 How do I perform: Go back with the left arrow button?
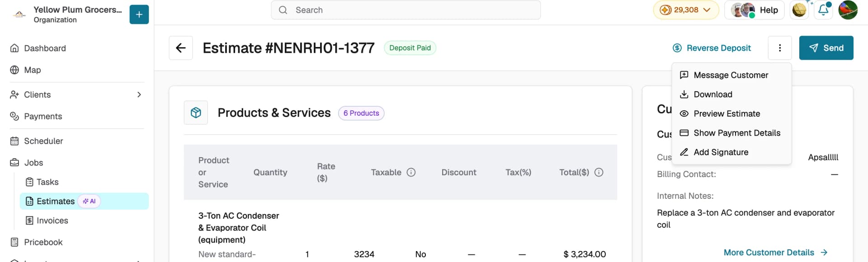click(x=181, y=48)
